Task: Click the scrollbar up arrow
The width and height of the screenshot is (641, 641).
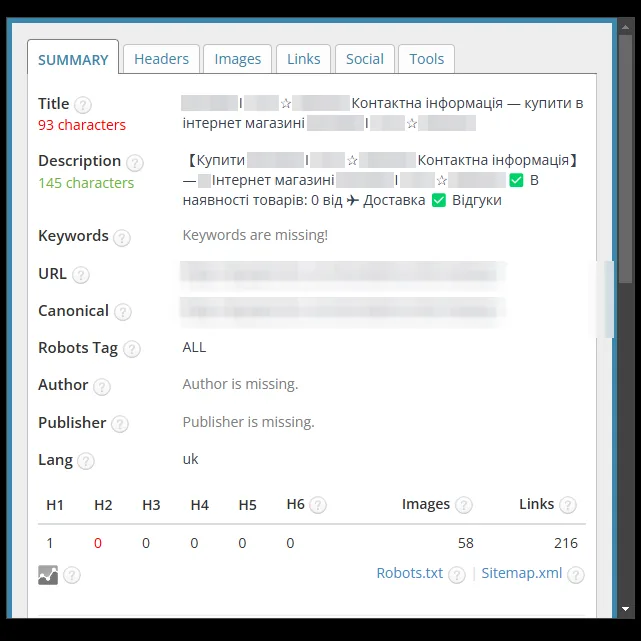Action: [625, 27]
